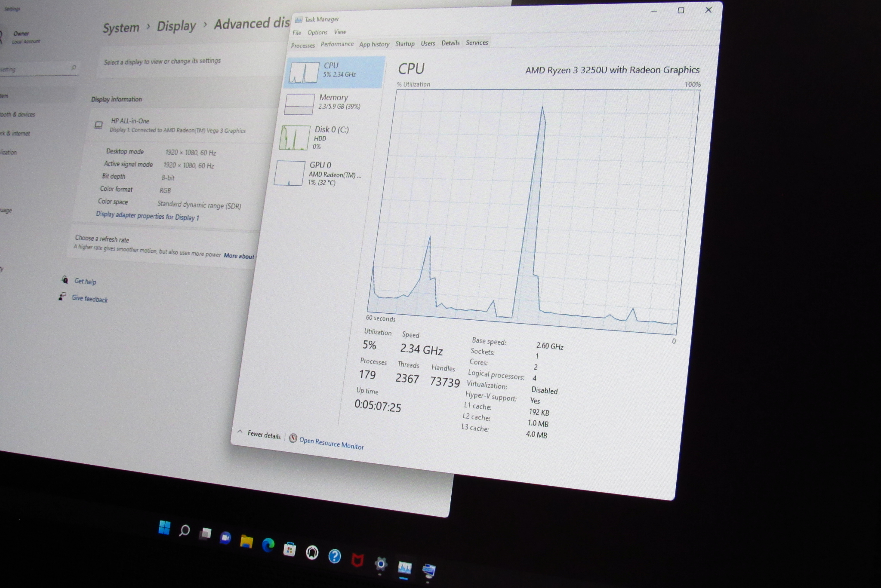Screen dimensions: 881x588
Task: Open Microsoft Store from the taskbar
Action: coord(290,549)
